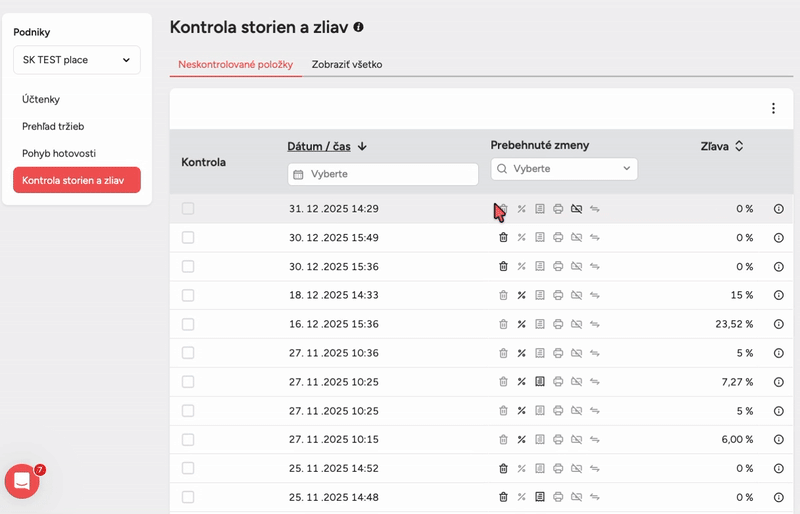Open Účtenky in the sidebar
The image size is (800, 514).
[x=41, y=99]
